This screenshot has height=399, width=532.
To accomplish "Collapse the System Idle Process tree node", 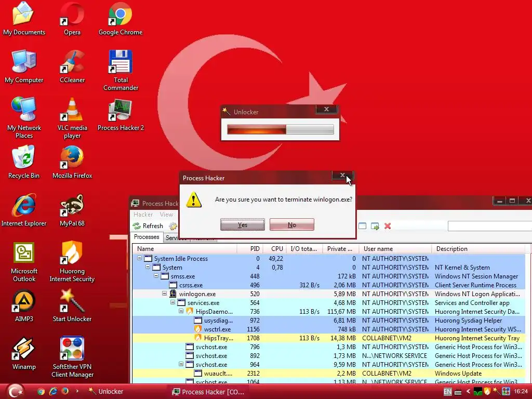I will pos(139,258).
